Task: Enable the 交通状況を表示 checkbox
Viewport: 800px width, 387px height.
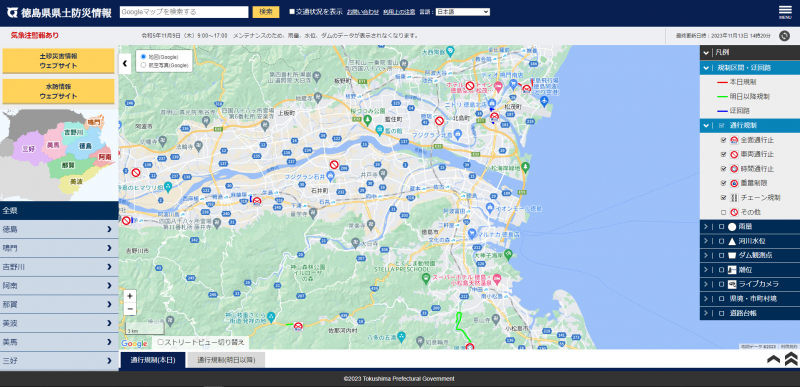Action: pos(292,12)
